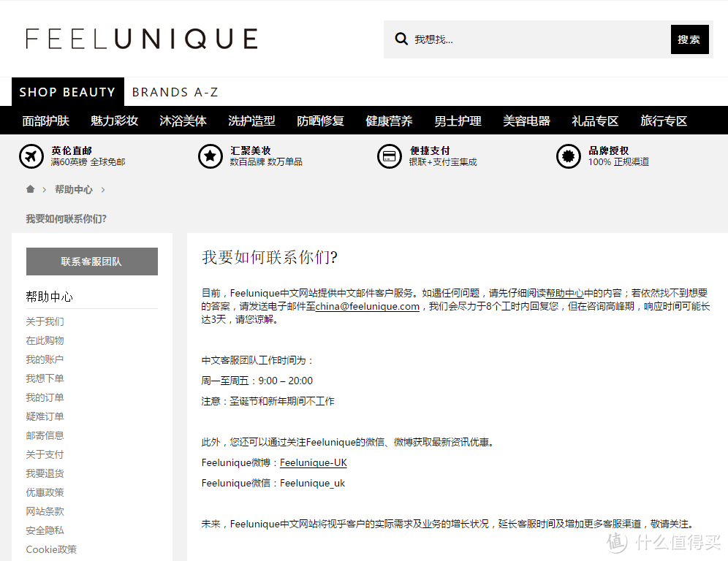
Task: Click the china@feelunique.com email link
Action: [367, 306]
